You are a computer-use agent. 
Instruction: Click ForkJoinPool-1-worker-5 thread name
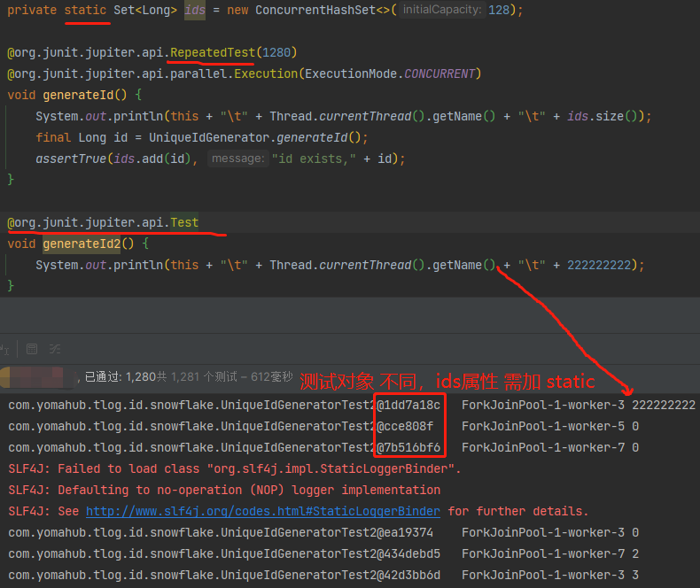[543, 427]
